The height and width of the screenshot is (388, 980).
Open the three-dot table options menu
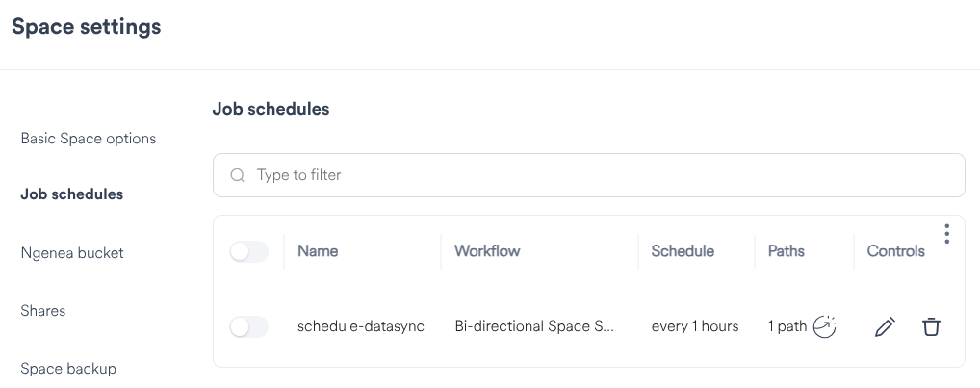coord(947,234)
